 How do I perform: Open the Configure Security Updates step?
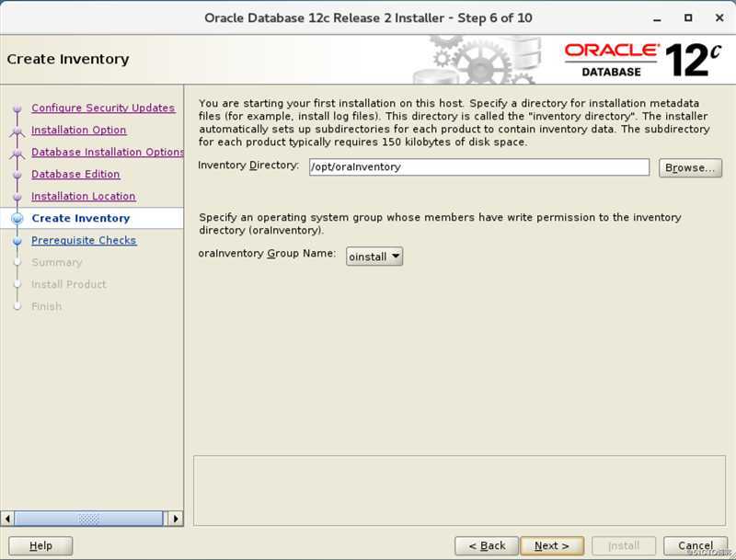pos(103,108)
